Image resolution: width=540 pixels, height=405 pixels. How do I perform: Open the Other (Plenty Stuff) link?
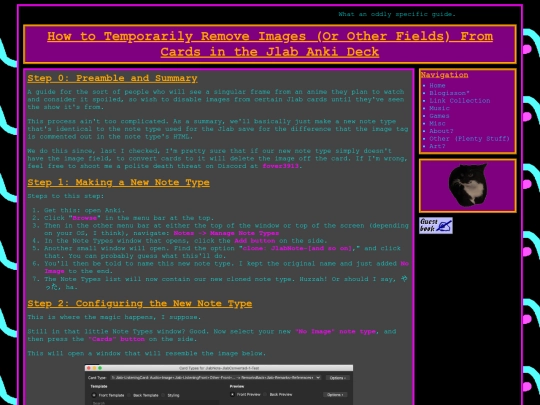[x=469, y=138]
